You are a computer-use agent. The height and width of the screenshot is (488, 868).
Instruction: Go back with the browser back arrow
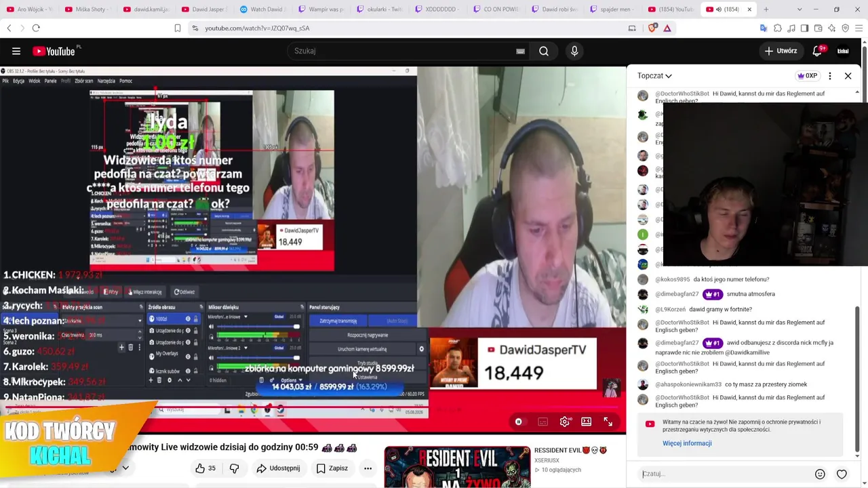(x=9, y=28)
